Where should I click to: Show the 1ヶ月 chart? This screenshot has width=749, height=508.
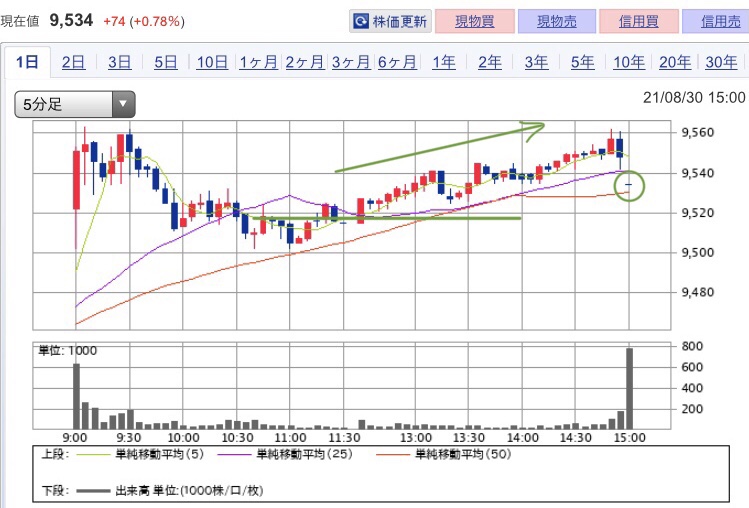click(258, 62)
